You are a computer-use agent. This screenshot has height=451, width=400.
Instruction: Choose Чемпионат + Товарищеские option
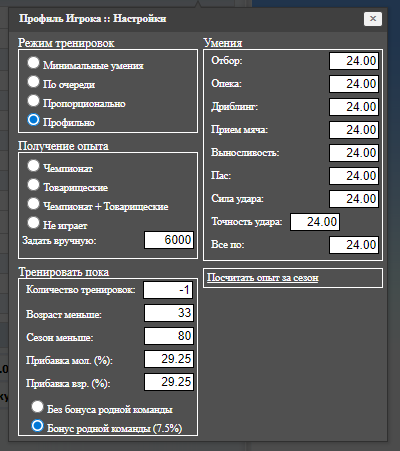[33, 203]
